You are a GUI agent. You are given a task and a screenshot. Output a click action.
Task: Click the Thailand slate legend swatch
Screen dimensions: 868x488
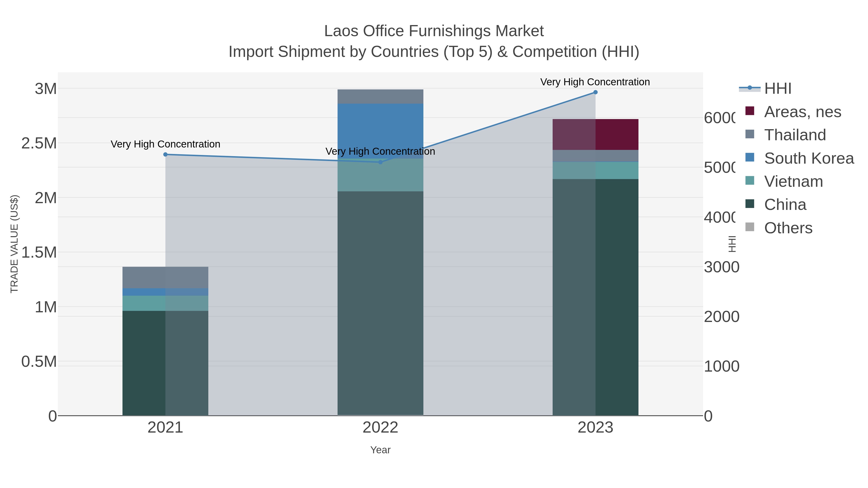pyautogui.click(x=750, y=134)
